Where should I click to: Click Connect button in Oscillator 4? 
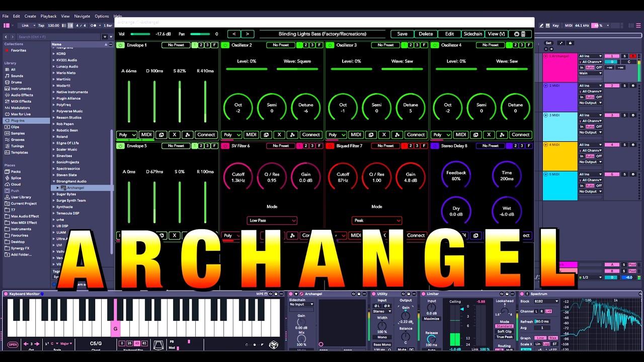tap(520, 135)
